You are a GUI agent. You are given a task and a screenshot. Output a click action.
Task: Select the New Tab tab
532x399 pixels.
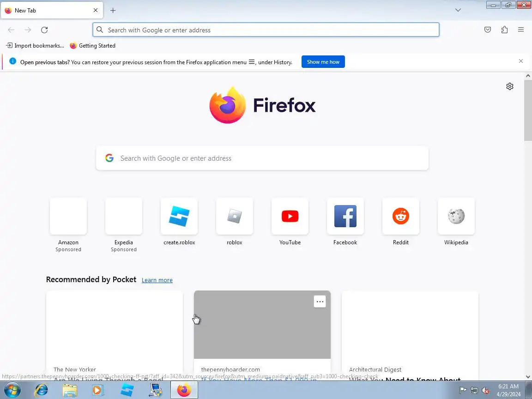(x=52, y=10)
